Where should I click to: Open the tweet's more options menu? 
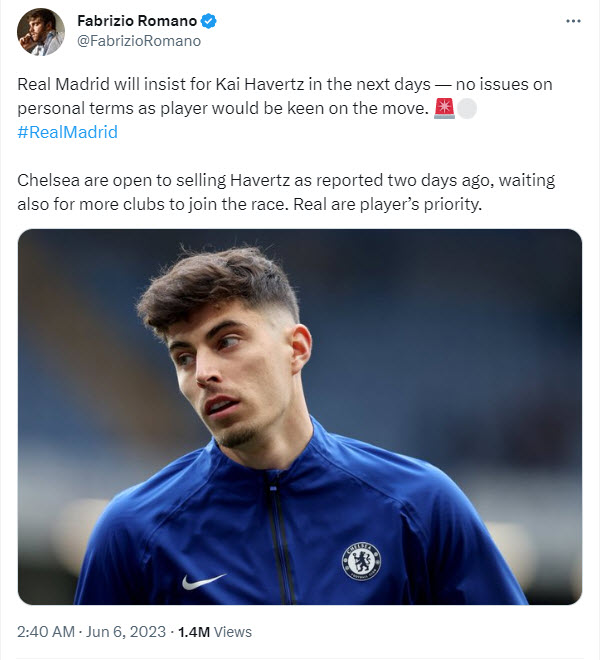571,20
